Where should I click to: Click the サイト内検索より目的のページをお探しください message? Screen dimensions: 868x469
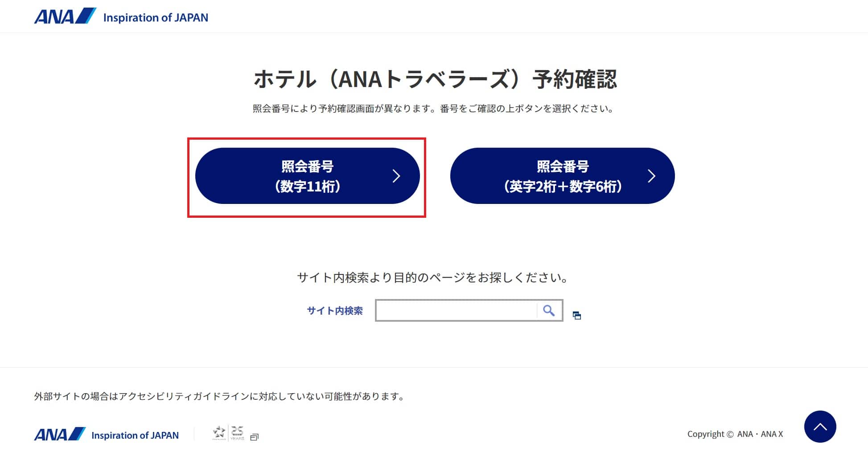point(433,278)
